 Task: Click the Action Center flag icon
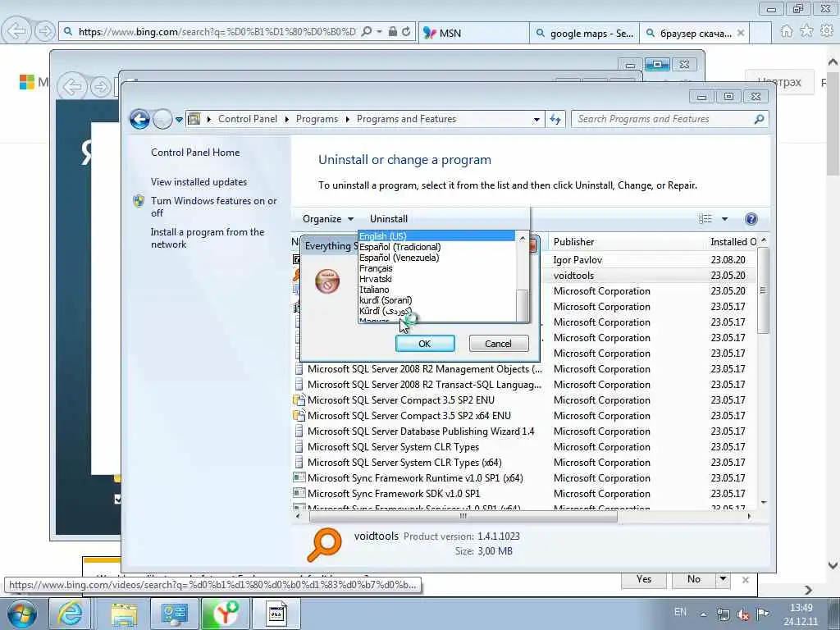coord(763,614)
